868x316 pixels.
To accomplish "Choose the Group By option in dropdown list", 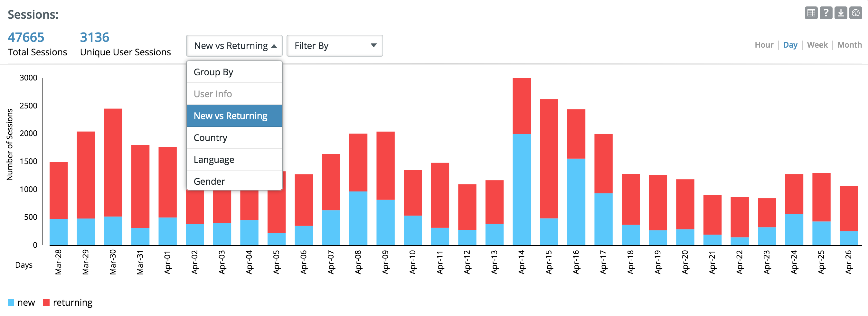I will coord(234,72).
